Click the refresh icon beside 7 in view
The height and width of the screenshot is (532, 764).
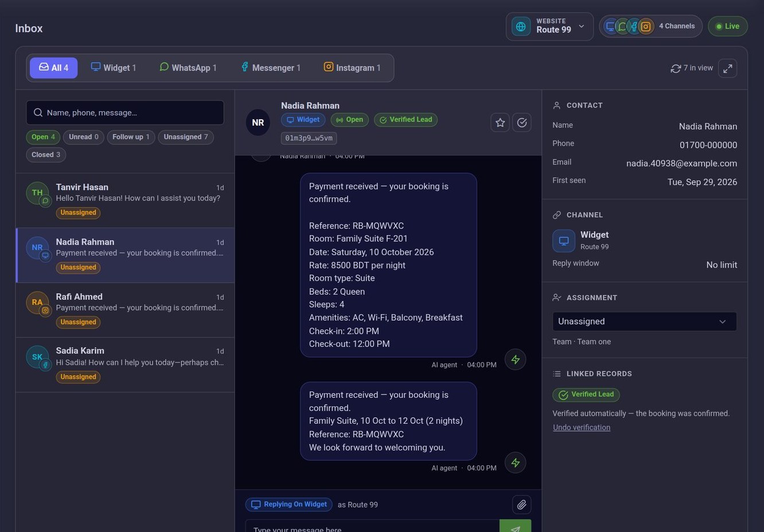pyautogui.click(x=676, y=68)
